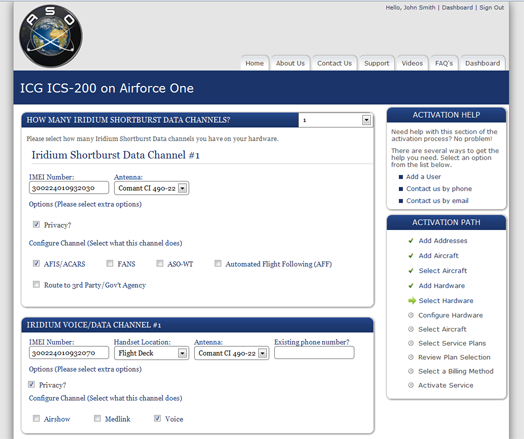Viewport: 524px width, 439px height.
Task: Click 'ICG ICS-200 on Airforce One' title
Action: point(107,89)
